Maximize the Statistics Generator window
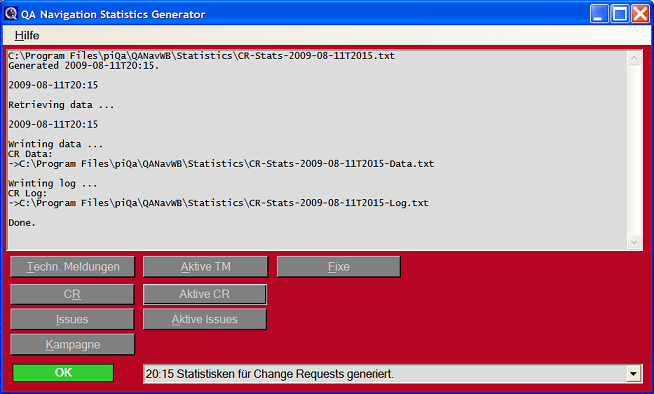Screen dimensions: 654x394 [620, 14]
